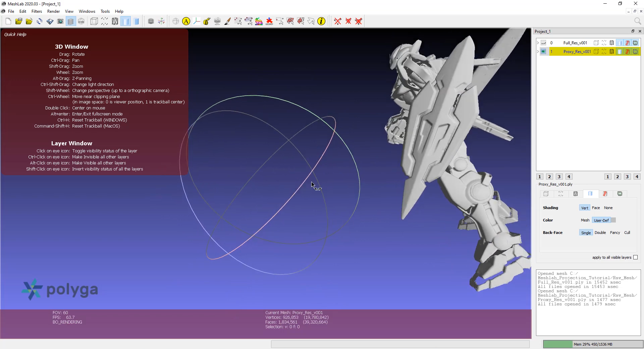
Task: Toggle points rendering in main toolbar
Action: coord(105,21)
